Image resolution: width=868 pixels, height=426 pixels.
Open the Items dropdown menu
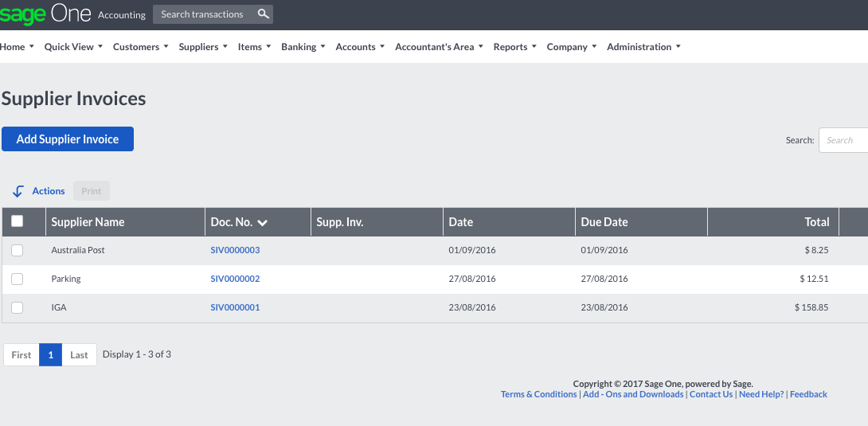(x=255, y=47)
